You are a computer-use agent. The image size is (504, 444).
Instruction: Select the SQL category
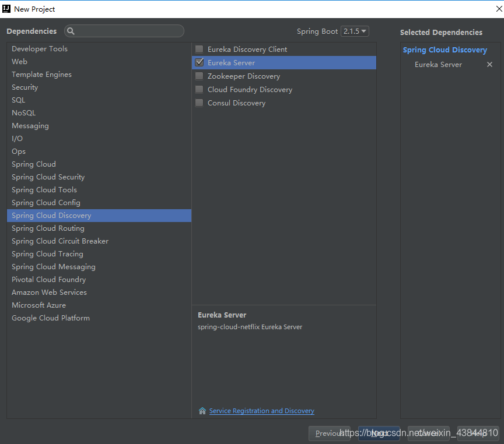click(x=99, y=100)
